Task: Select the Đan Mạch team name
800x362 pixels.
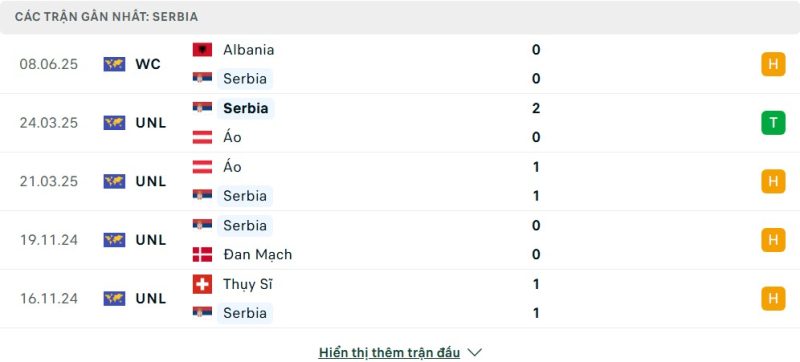Action: pos(257,254)
